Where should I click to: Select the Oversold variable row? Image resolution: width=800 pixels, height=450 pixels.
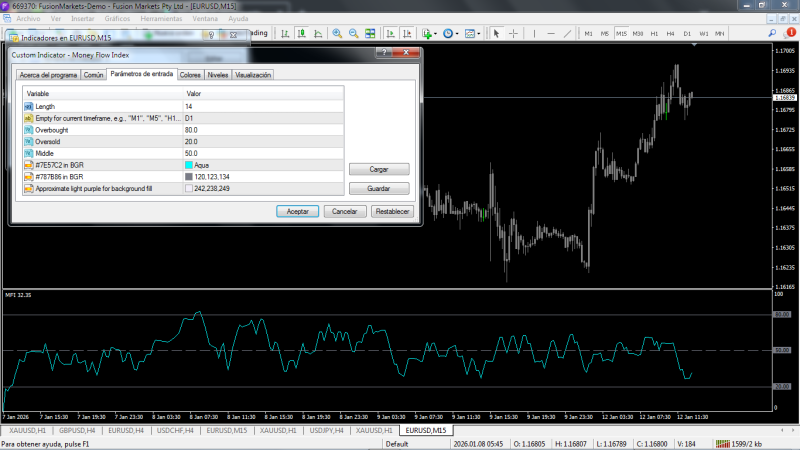point(183,142)
